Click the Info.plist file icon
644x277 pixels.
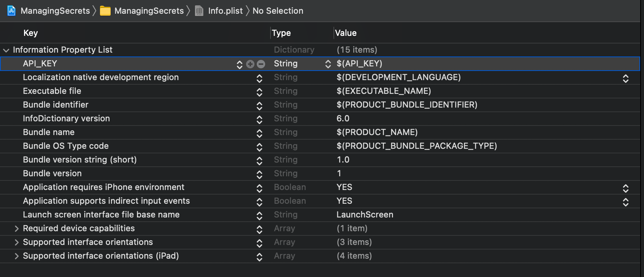(199, 11)
